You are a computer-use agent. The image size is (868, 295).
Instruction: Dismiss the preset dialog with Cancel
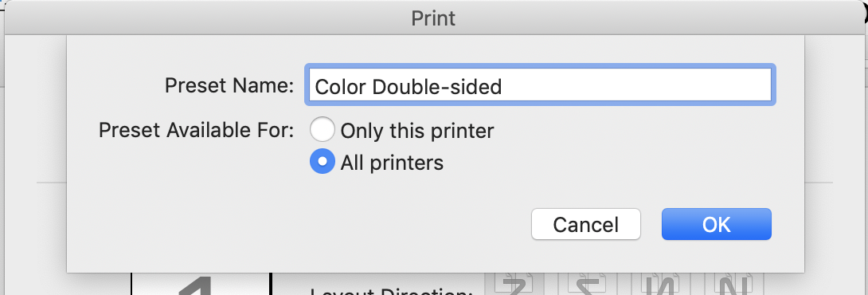[x=585, y=224]
